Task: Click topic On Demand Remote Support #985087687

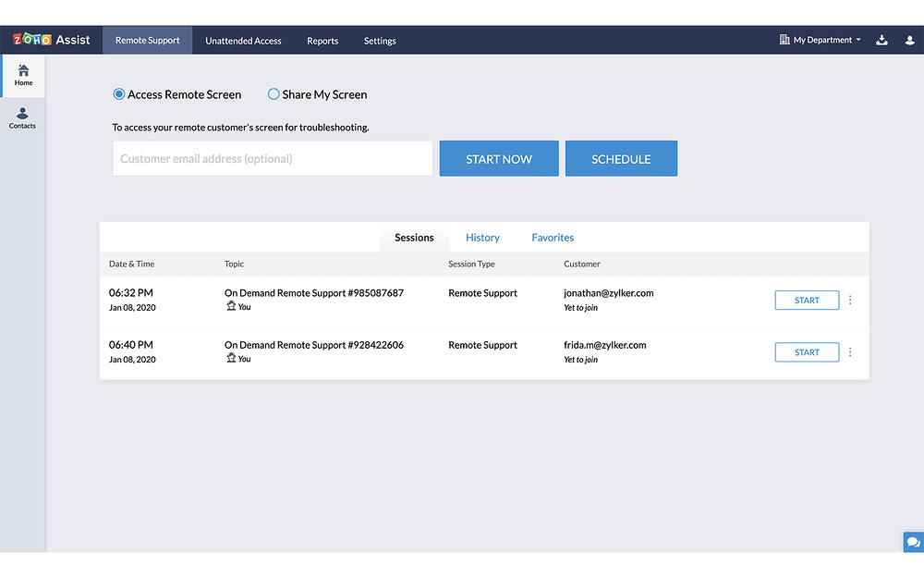Action: click(314, 292)
